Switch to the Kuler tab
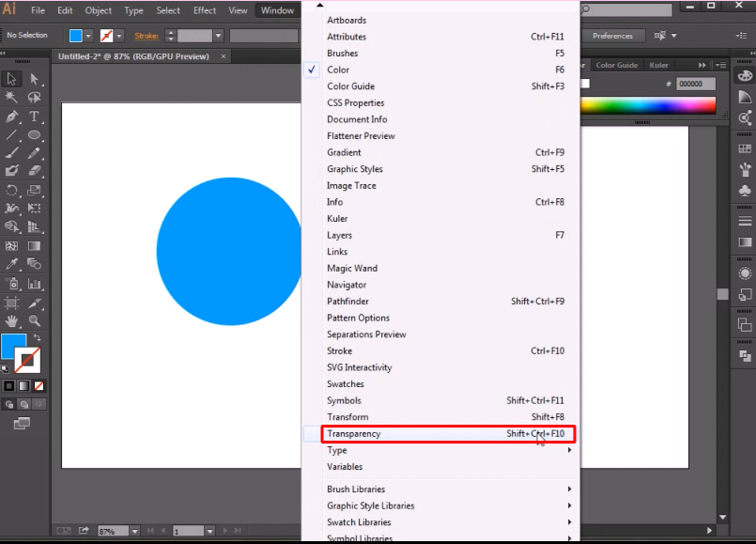The height and width of the screenshot is (544, 756). click(658, 65)
